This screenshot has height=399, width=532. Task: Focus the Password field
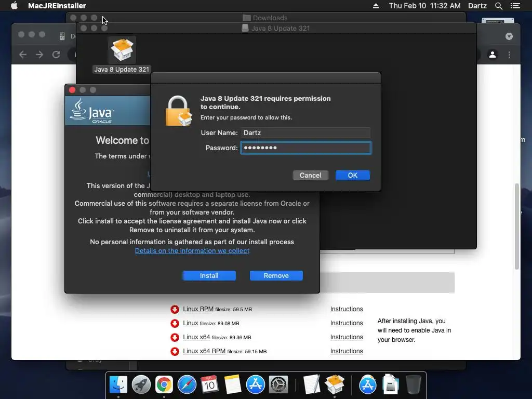point(305,148)
